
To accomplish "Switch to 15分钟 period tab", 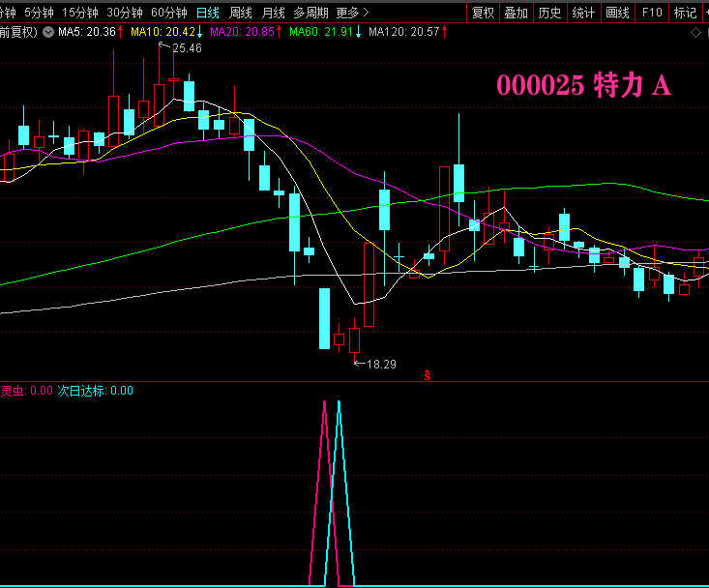I will pyautogui.click(x=80, y=13).
